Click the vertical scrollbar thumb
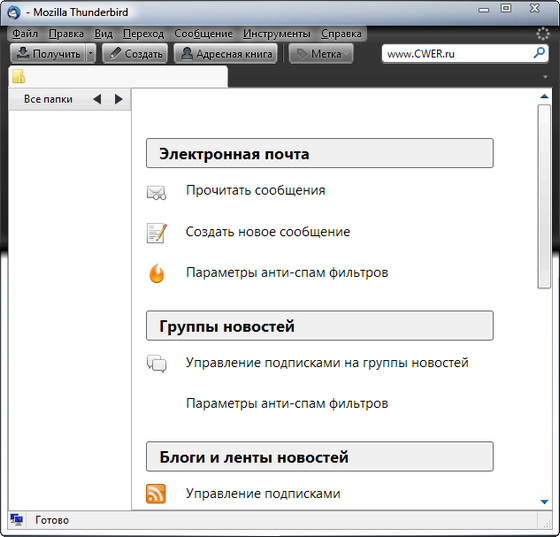Viewport: 560px width, 537px height. pyautogui.click(x=544, y=196)
